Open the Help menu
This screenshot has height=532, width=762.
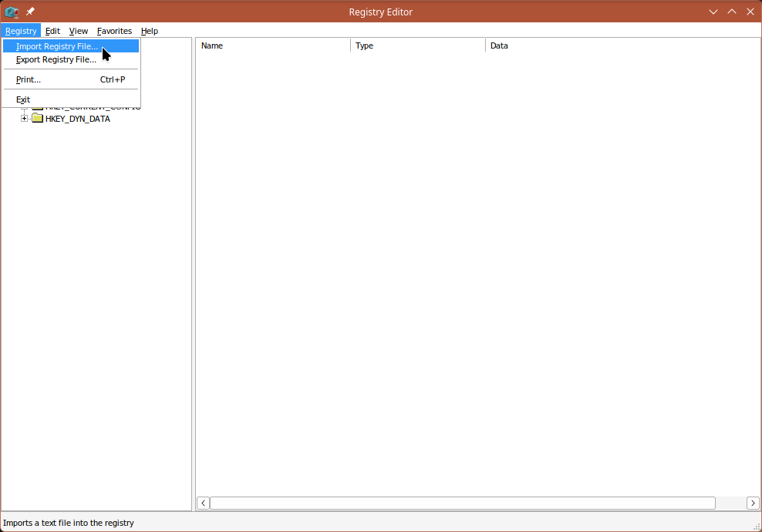(149, 31)
